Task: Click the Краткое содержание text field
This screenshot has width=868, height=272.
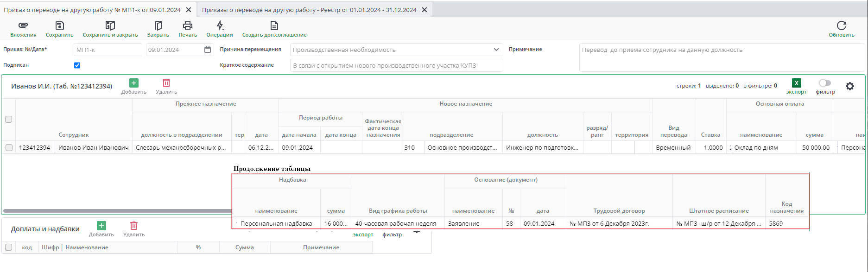Action: [x=396, y=65]
